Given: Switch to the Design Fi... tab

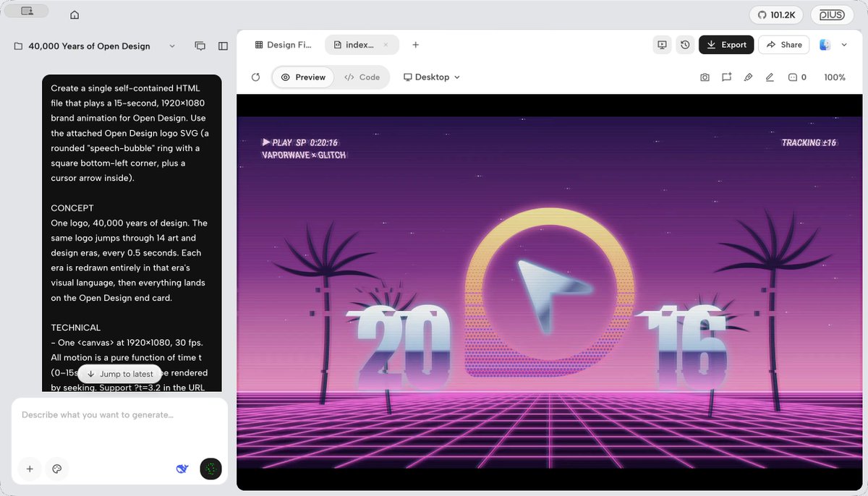Looking at the screenshot, I should 284,45.
